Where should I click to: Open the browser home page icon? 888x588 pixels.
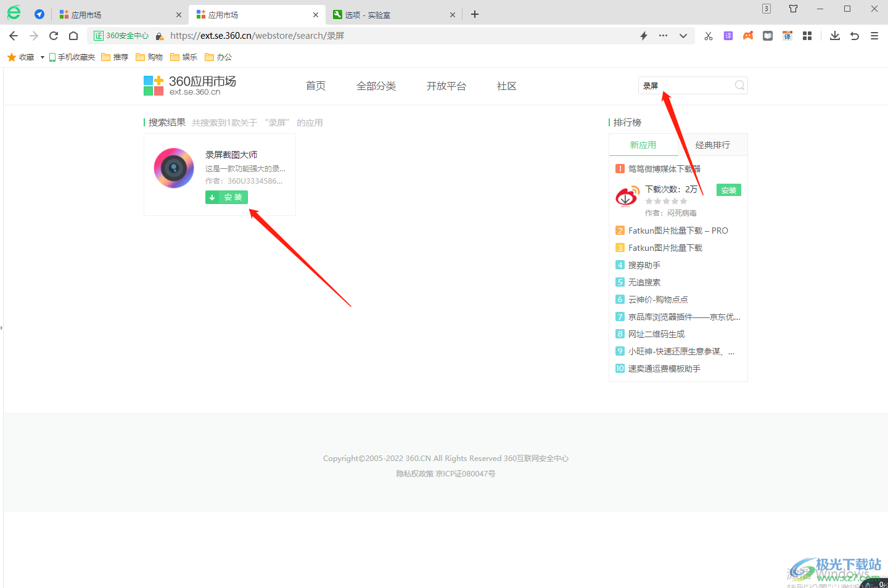(x=73, y=36)
